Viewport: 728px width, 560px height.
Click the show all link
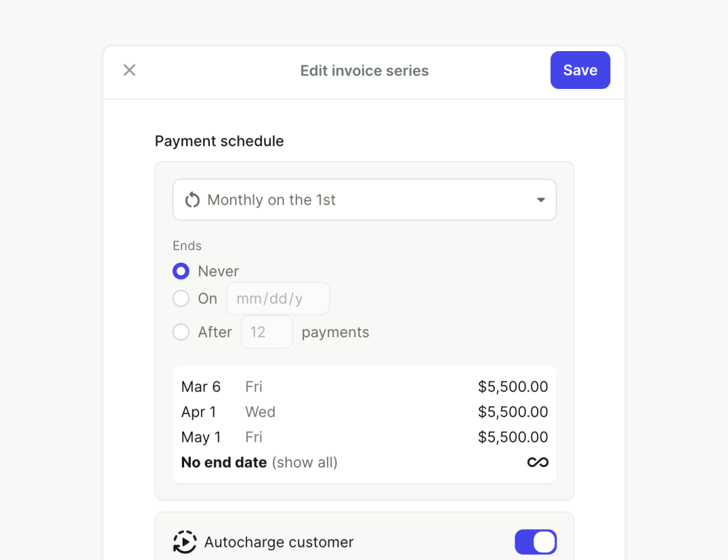click(304, 462)
